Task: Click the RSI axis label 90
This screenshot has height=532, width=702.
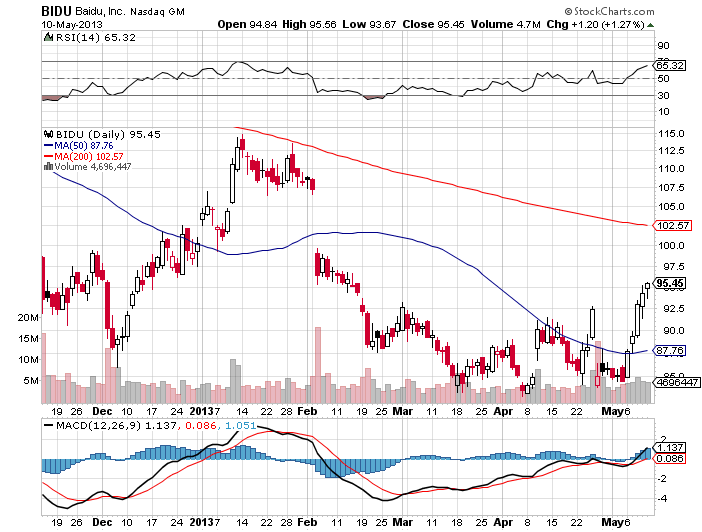Action: point(663,46)
